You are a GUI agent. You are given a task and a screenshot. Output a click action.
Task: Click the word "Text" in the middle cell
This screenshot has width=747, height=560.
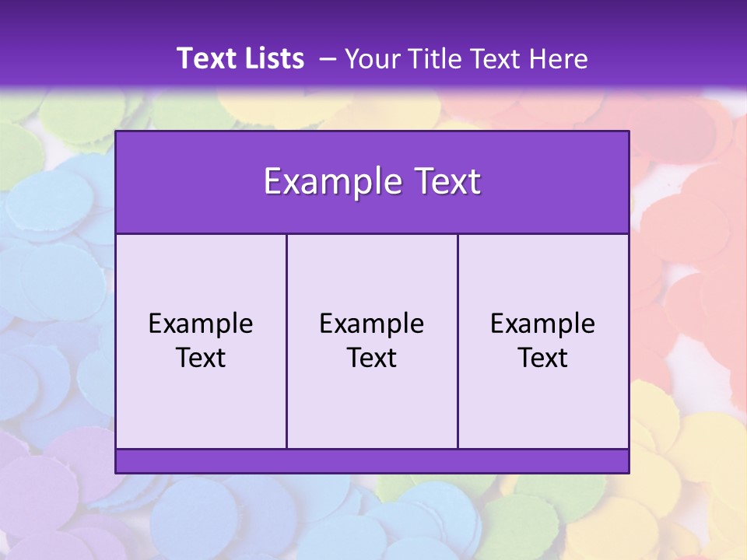372,358
